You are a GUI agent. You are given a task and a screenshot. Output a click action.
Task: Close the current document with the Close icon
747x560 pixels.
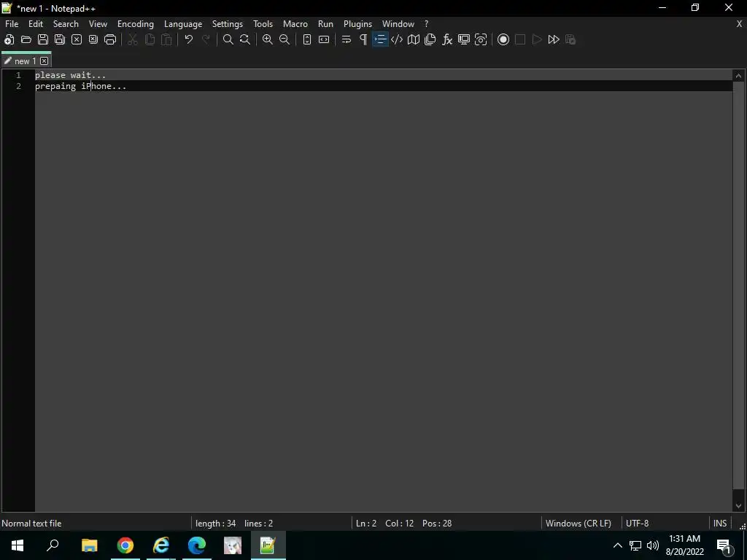[x=76, y=39]
